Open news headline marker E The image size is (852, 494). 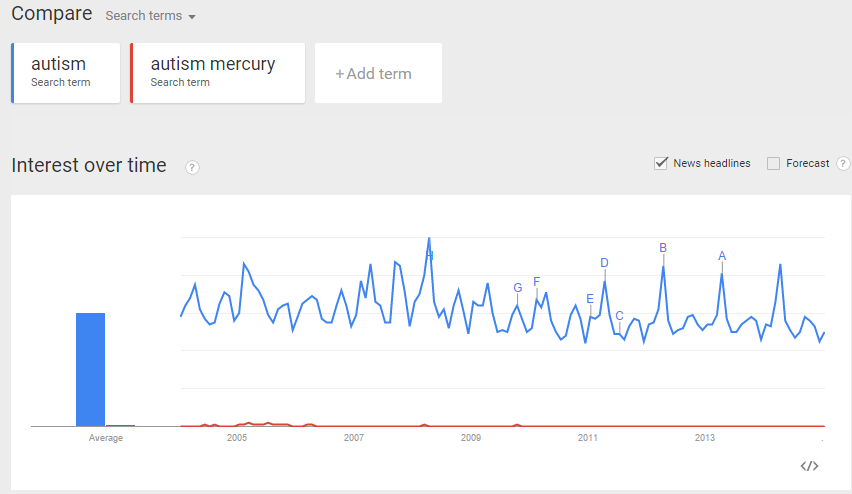coord(590,299)
